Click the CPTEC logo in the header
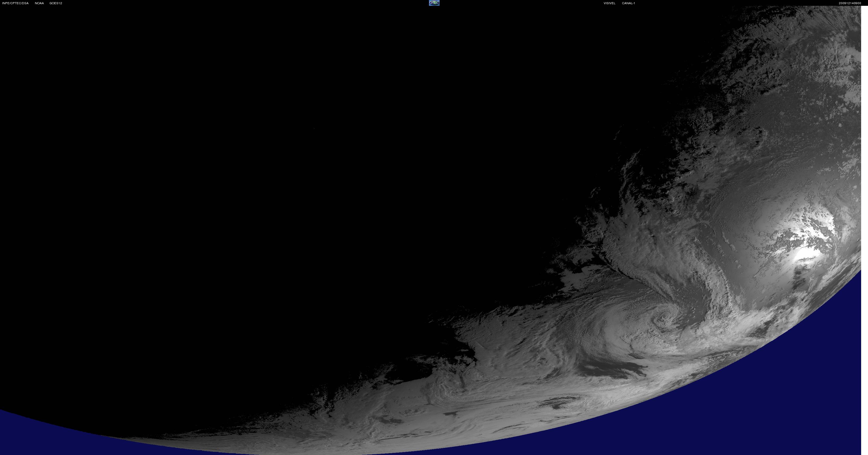Screen dimensions: 868x455 pos(434,3)
